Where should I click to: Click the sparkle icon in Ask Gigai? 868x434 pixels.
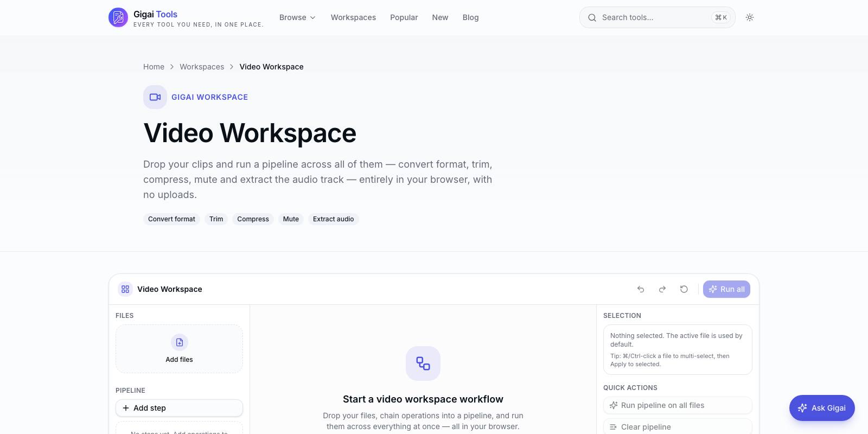tap(802, 408)
